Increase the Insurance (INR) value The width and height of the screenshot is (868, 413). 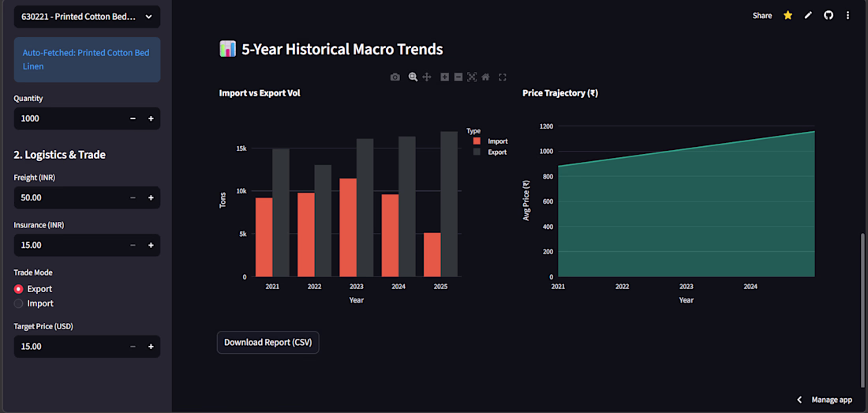[151, 246]
